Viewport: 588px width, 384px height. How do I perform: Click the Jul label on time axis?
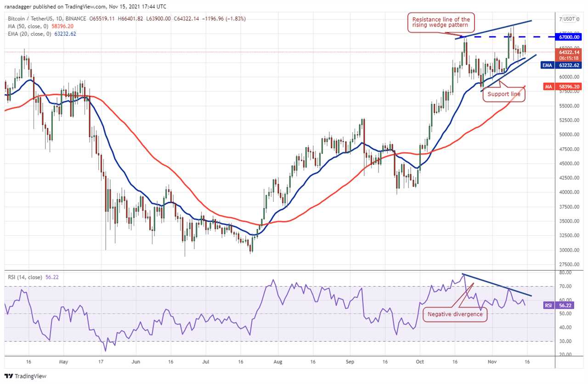point(205,362)
